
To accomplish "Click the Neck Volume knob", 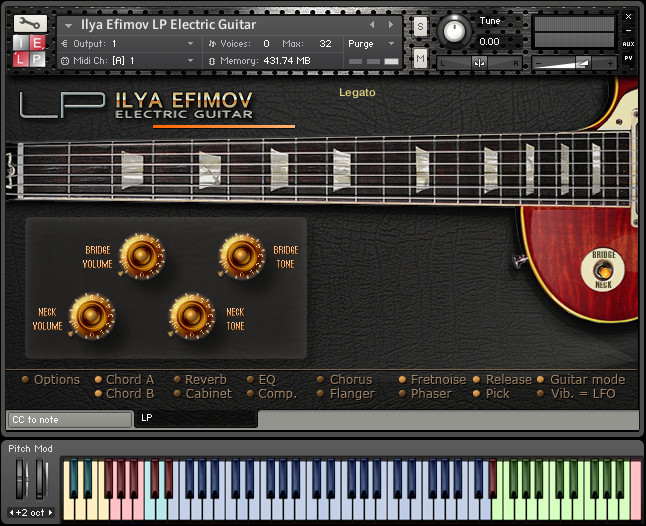I will point(92,317).
